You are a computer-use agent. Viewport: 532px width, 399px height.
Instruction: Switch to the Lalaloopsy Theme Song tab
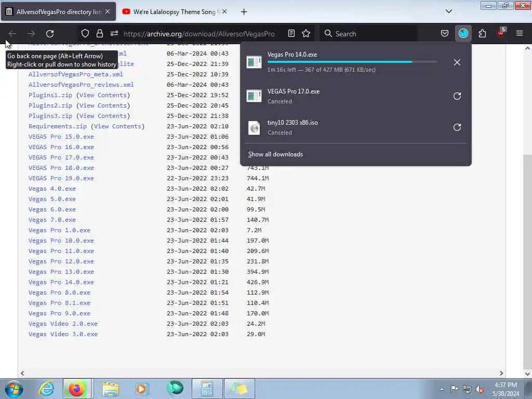[174, 11]
